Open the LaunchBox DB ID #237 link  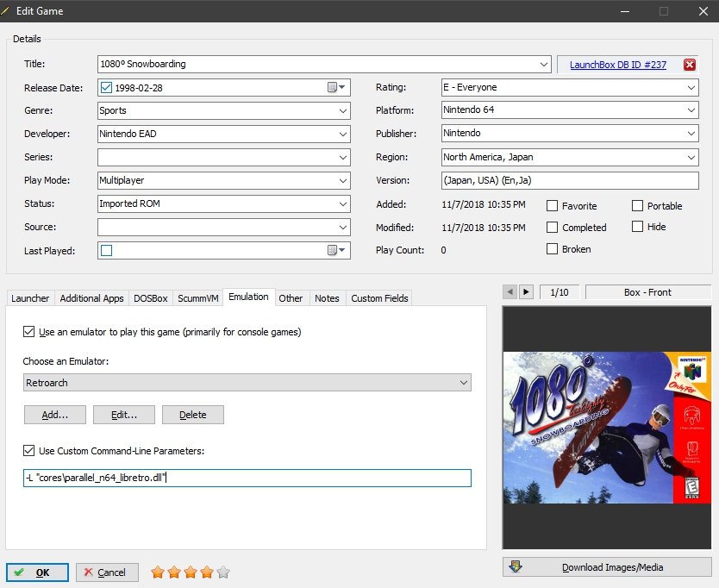617,65
